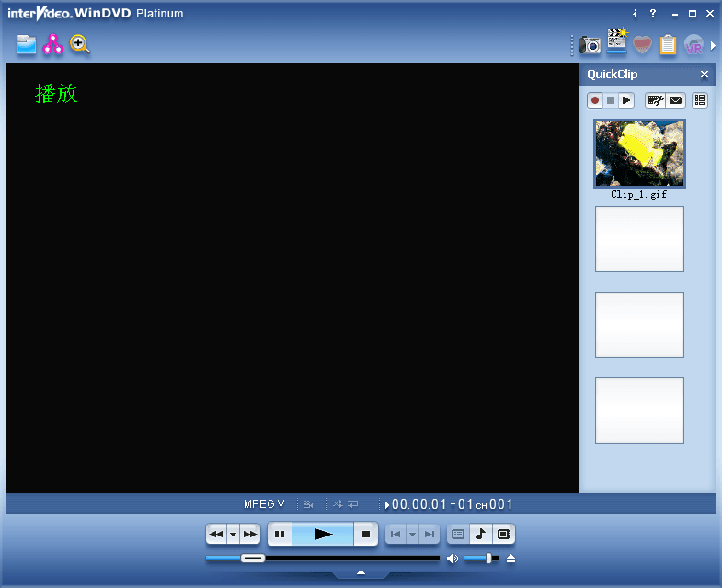Click the volume slider handle
Image resolution: width=722 pixels, height=588 pixels.
488,559
